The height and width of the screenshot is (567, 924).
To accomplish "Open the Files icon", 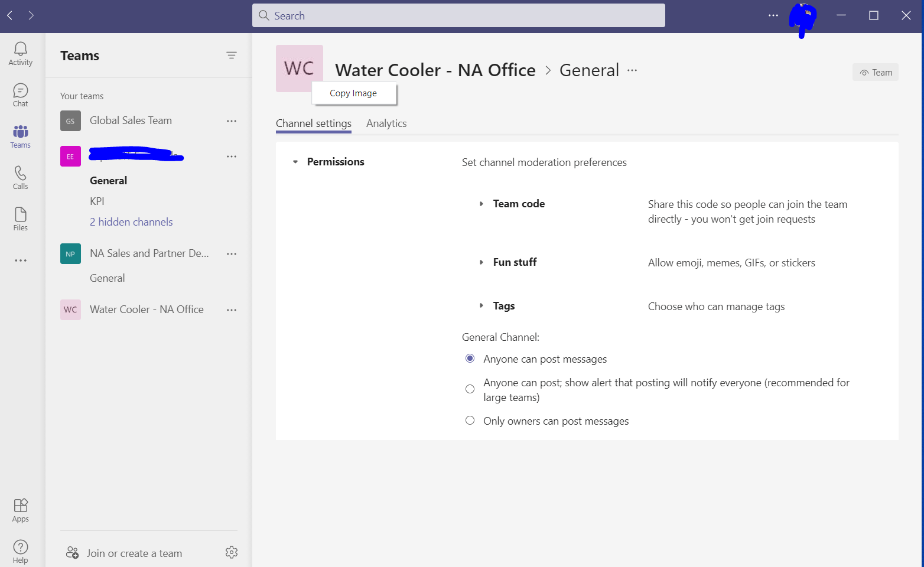I will click(x=20, y=219).
